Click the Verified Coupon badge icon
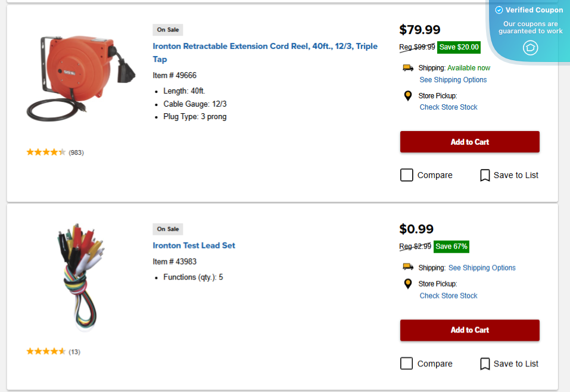 click(530, 48)
